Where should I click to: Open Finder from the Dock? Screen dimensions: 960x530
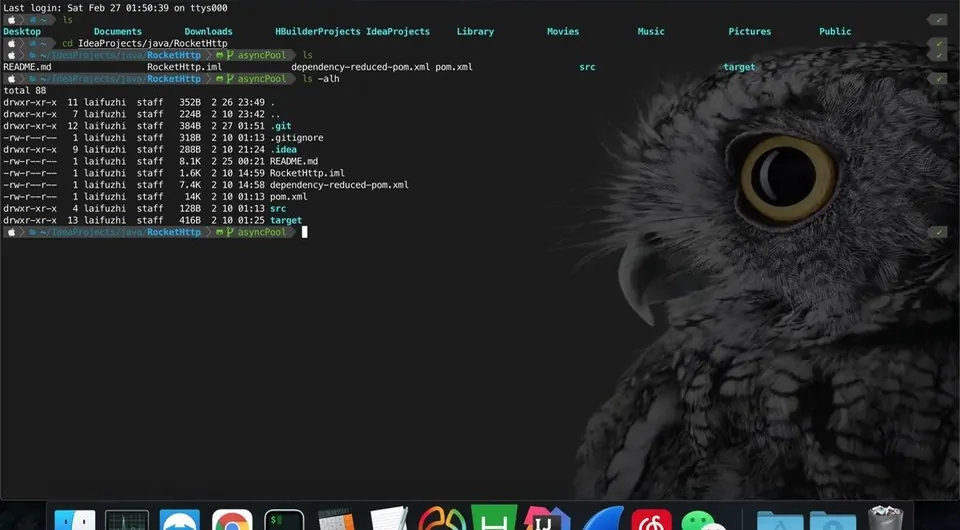tap(75, 519)
